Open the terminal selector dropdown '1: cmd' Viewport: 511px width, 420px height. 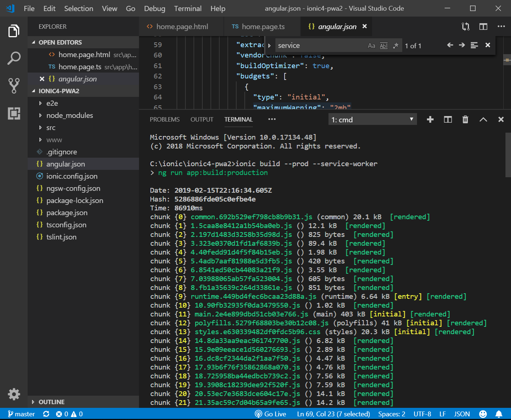372,119
